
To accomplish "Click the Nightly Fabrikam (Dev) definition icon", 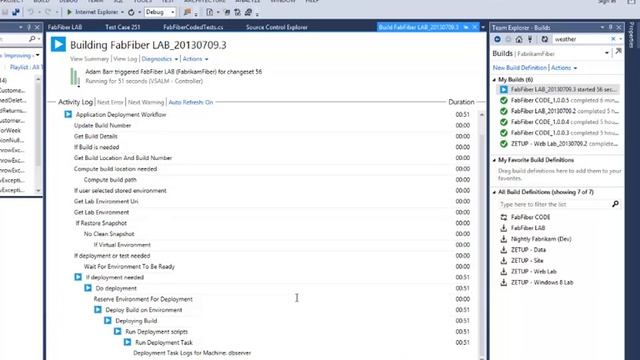I will point(504,239).
